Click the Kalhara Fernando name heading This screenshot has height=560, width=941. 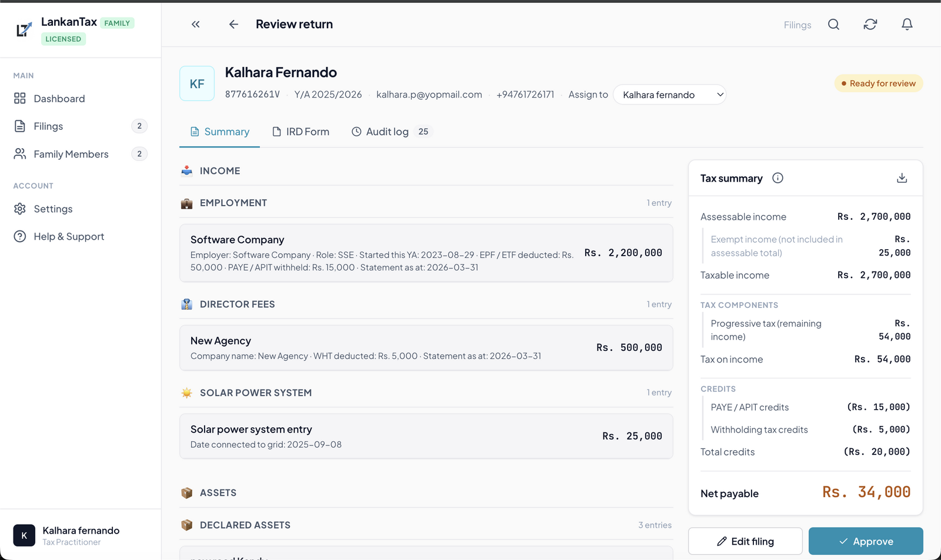[x=281, y=72]
